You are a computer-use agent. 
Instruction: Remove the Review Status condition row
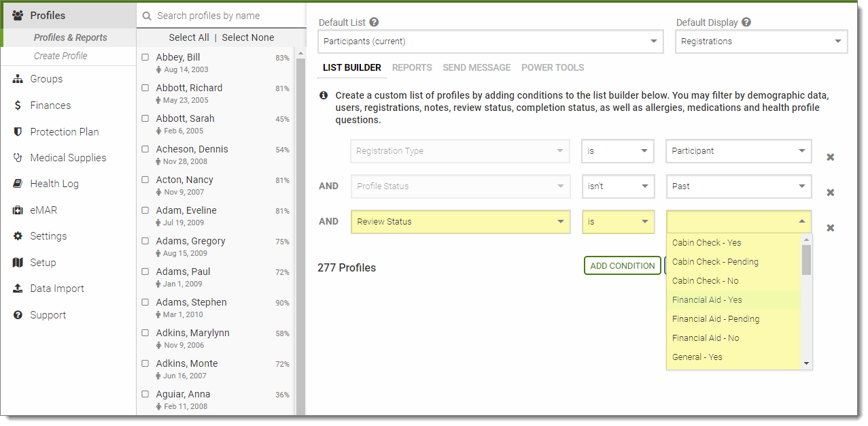coord(830,227)
